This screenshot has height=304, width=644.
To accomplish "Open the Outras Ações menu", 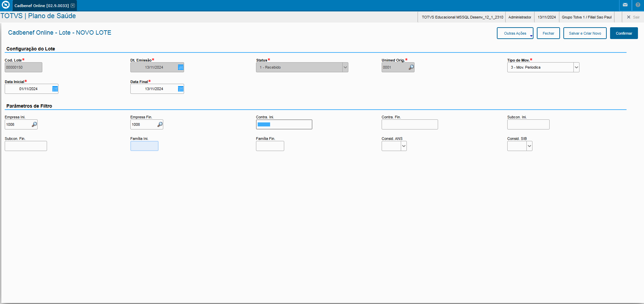I will pyautogui.click(x=515, y=33).
